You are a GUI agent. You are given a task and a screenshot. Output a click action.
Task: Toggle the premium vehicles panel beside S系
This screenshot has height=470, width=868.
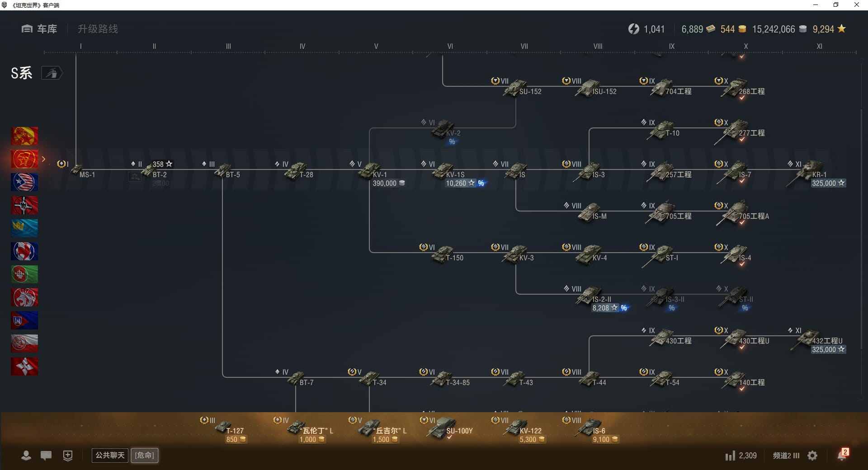coord(52,73)
